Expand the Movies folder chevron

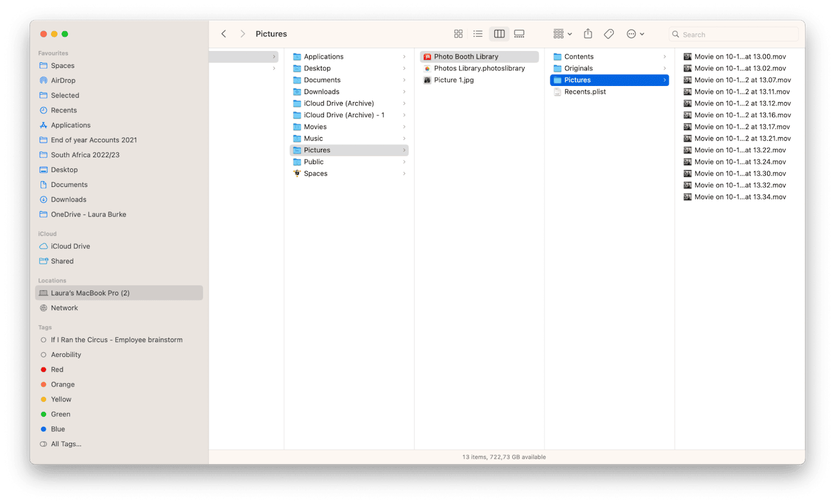click(x=404, y=126)
